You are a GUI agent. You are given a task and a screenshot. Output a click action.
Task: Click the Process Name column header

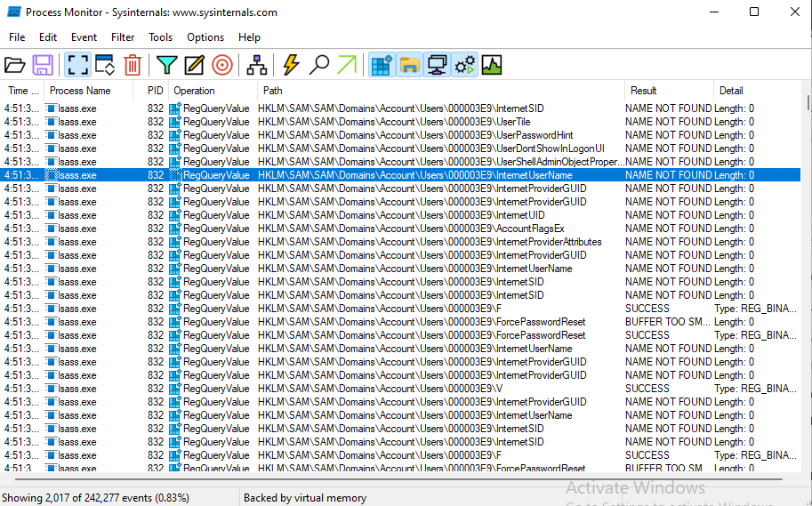coord(88,91)
